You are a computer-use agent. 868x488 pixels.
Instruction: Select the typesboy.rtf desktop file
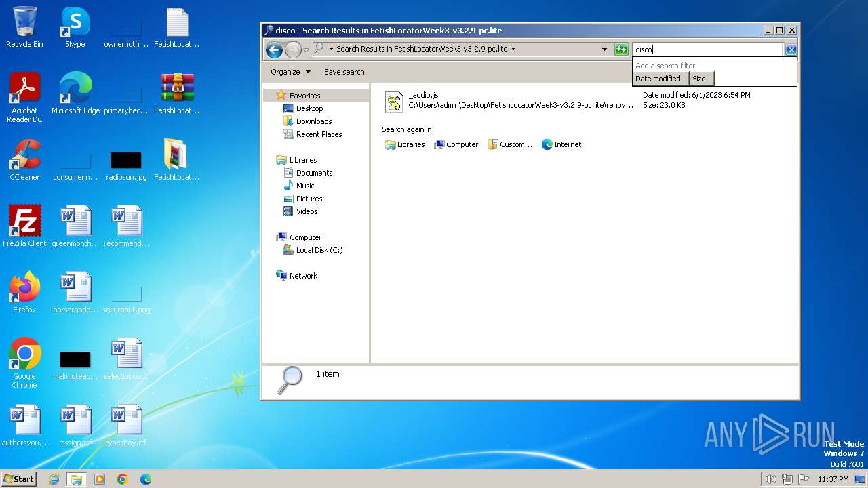click(126, 426)
